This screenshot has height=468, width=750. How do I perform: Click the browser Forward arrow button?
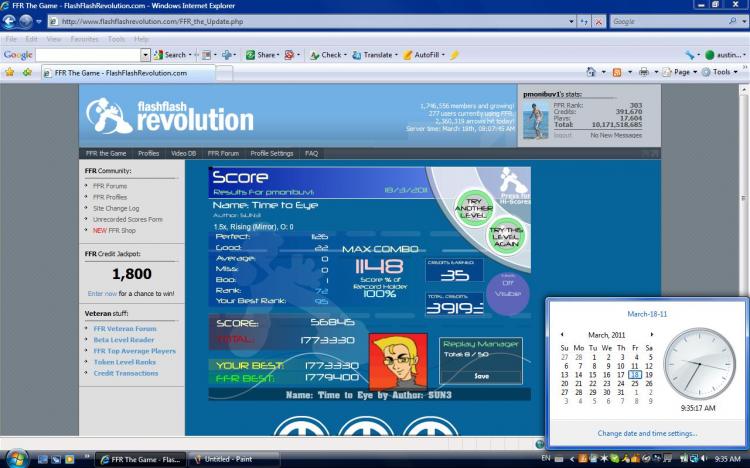tap(25, 22)
